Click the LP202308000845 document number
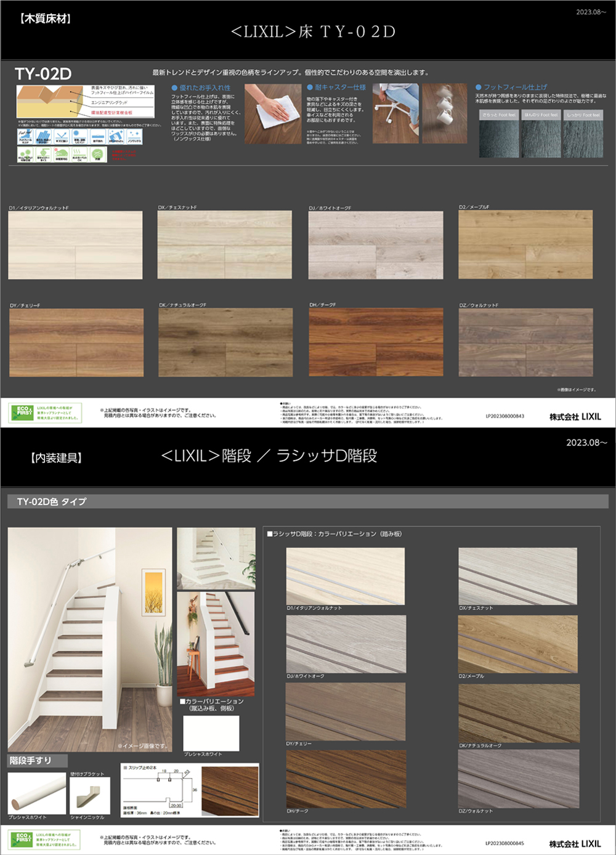The height and width of the screenshot is (855, 616). [505, 843]
